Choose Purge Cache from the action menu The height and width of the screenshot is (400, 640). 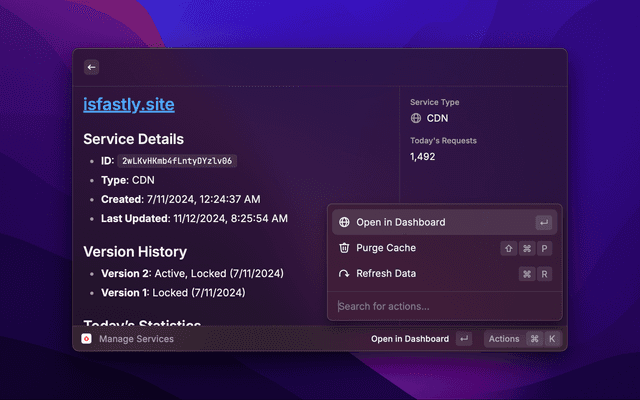click(386, 248)
